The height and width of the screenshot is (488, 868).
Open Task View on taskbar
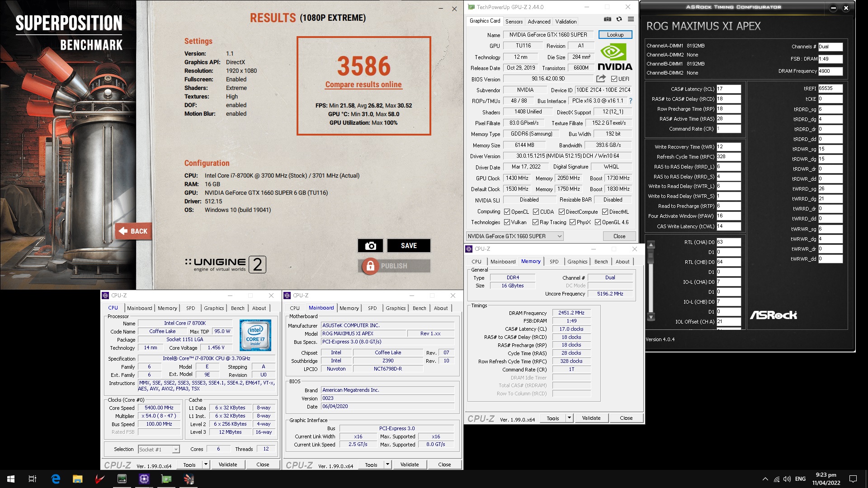click(33, 479)
